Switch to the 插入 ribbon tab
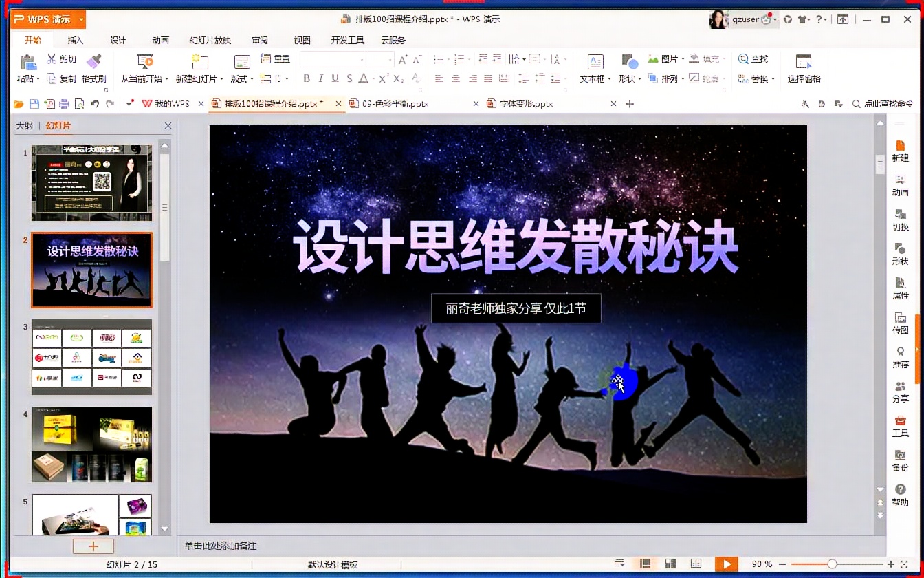The width and height of the screenshot is (924, 578). tap(75, 40)
